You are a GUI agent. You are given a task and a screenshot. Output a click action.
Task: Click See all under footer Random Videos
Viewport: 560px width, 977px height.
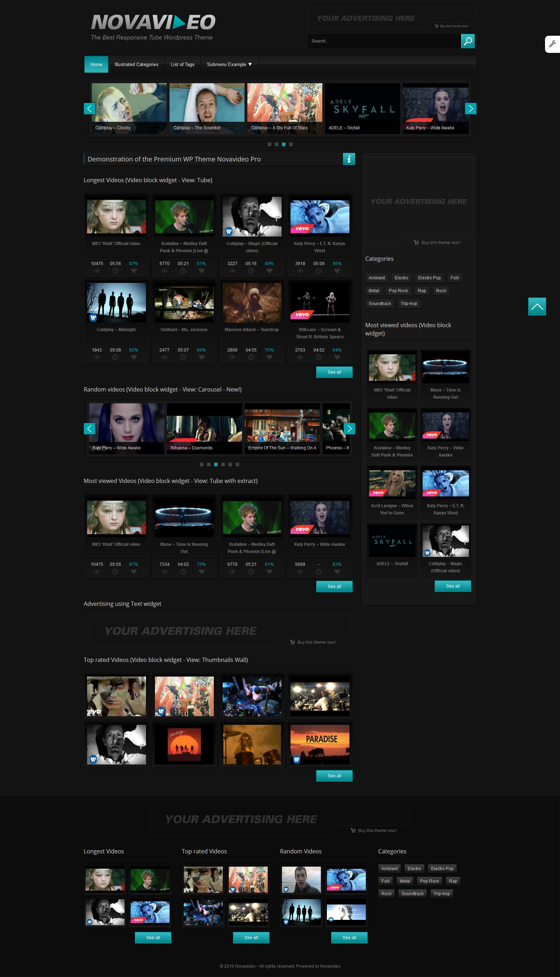pyautogui.click(x=349, y=938)
